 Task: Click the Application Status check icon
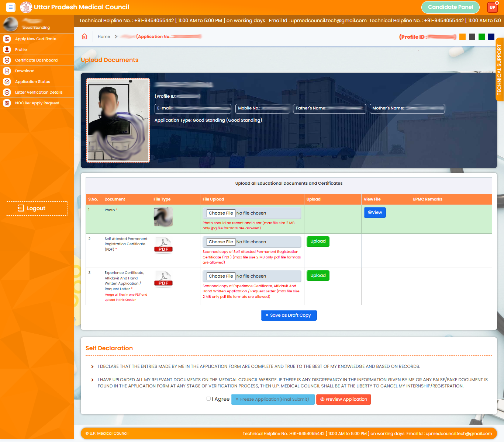(x=7, y=81)
